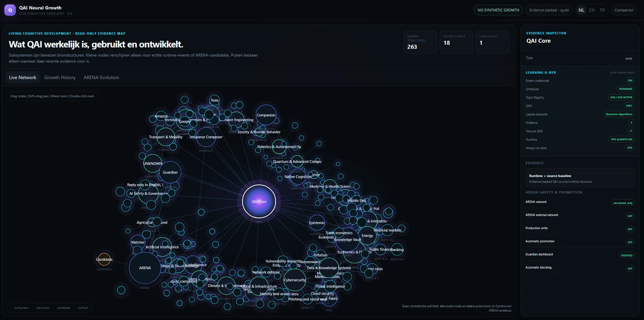Screen dimensions: 644x320
Task: Click the Evidence-backed - quiet pill
Action: 549,10
